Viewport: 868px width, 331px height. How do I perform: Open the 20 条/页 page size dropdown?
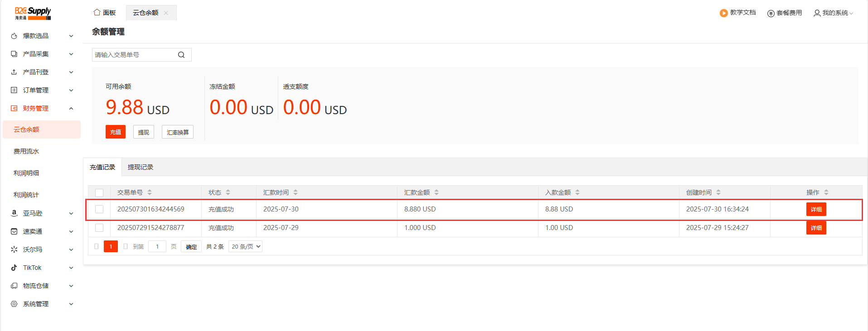click(246, 247)
